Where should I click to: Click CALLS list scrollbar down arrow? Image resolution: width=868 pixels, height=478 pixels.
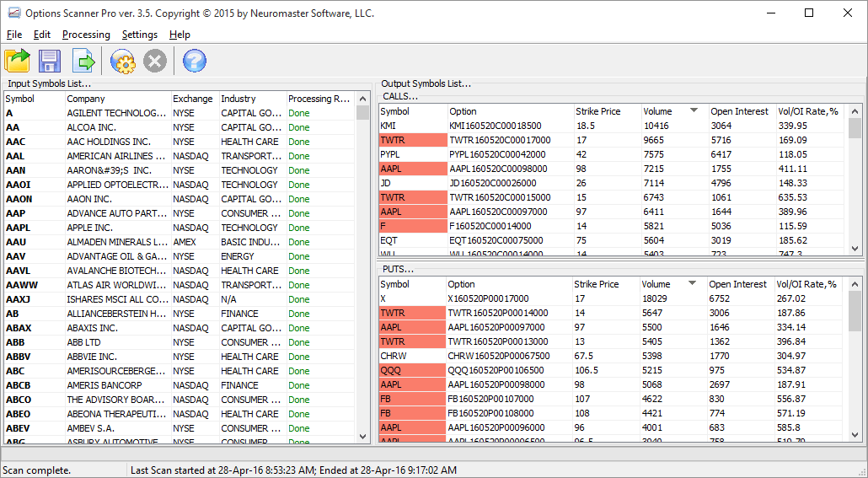pos(855,248)
